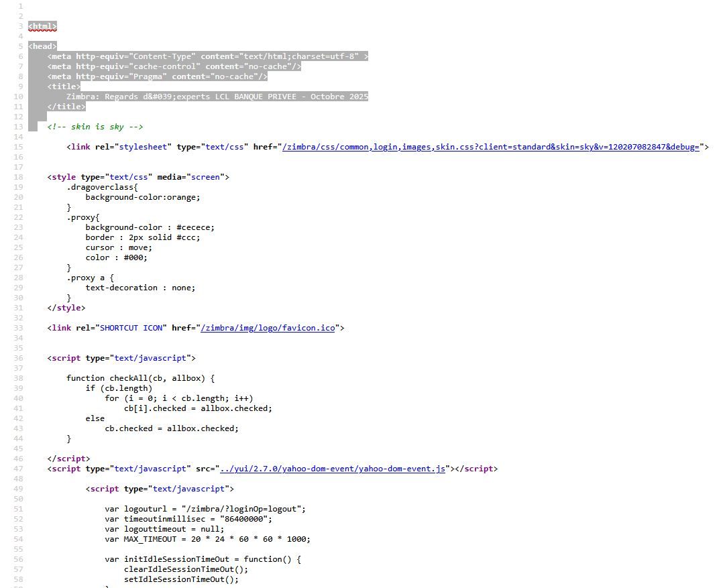Click the selected <head> tag

coord(42,46)
